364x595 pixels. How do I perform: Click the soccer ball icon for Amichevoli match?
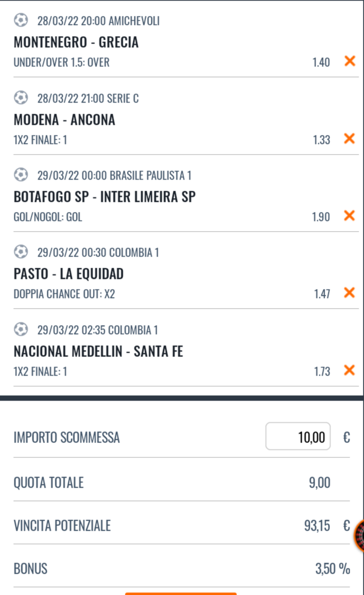click(21, 21)
